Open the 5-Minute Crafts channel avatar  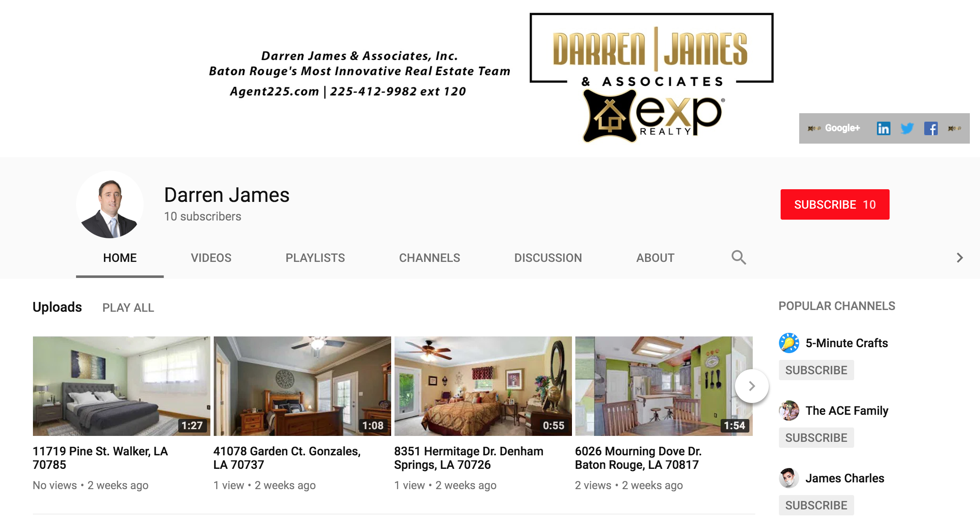tap(789, 343)
